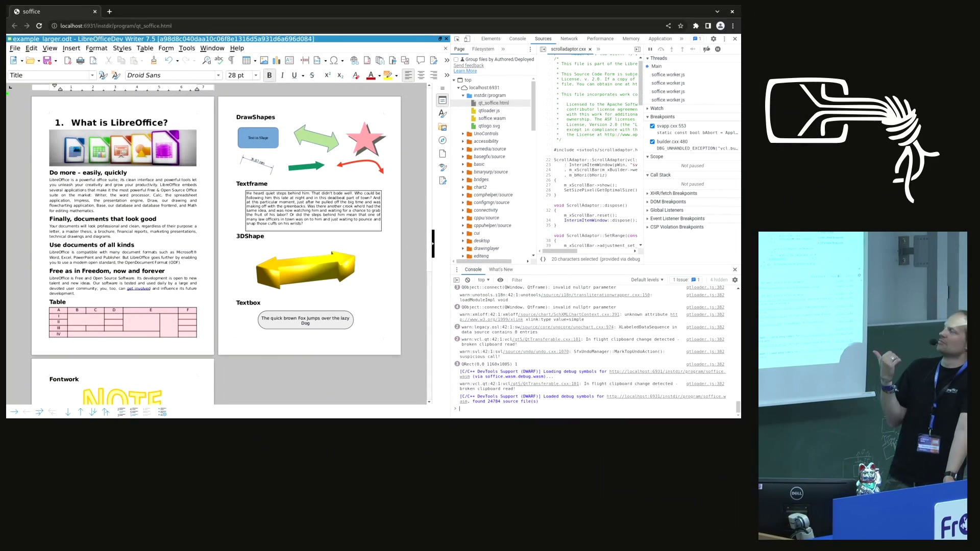Image resolution: width=980 pixels, height=551 pixels.
Task: Apply red font color swatch
Action: pyautogui.click(x=371, y=76)
